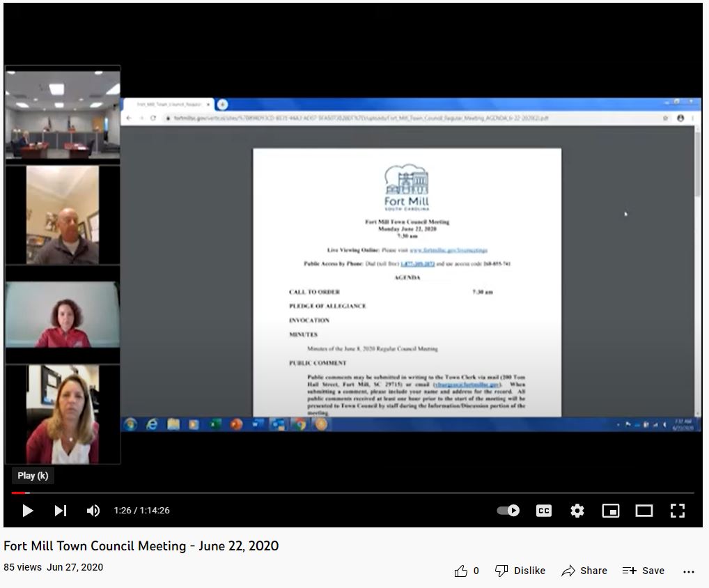Click the video title text

141,546
